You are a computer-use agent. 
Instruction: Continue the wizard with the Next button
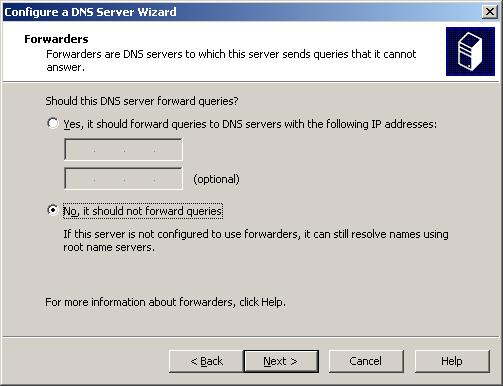(x=281, y=361)
